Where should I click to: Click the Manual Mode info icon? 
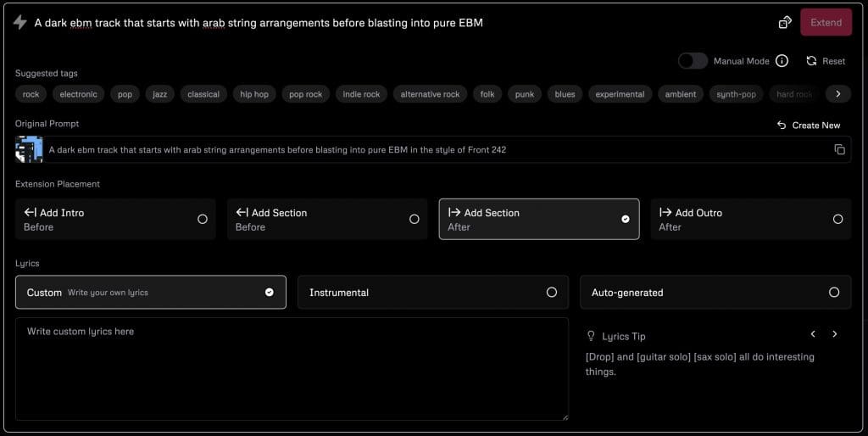pos(782,61)
